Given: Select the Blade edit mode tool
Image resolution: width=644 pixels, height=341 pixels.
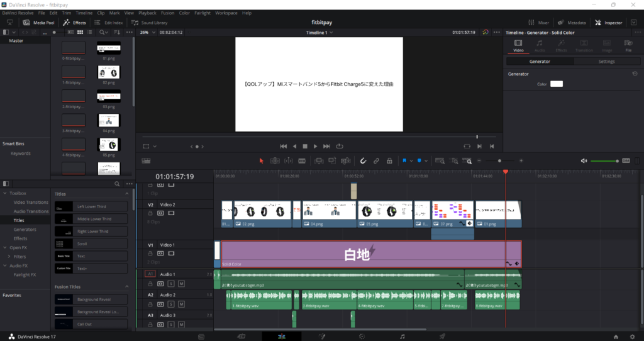Looking at the screenshot, I should coord(302,161).
